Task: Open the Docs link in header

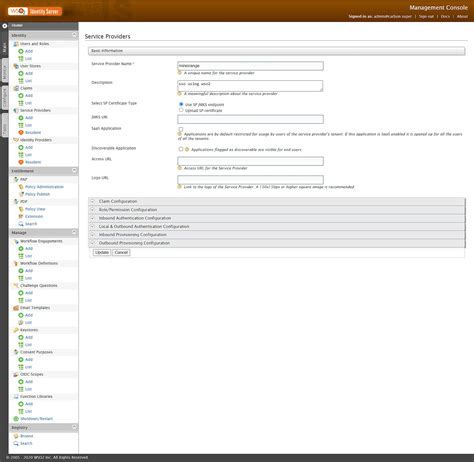Action: pos(445,16)
